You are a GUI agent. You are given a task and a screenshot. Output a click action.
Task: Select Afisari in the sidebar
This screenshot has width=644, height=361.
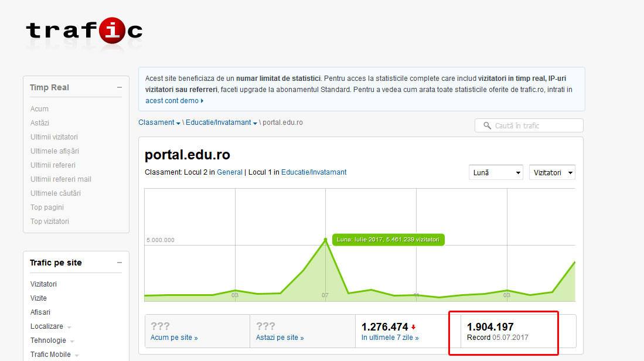(40, 312)
